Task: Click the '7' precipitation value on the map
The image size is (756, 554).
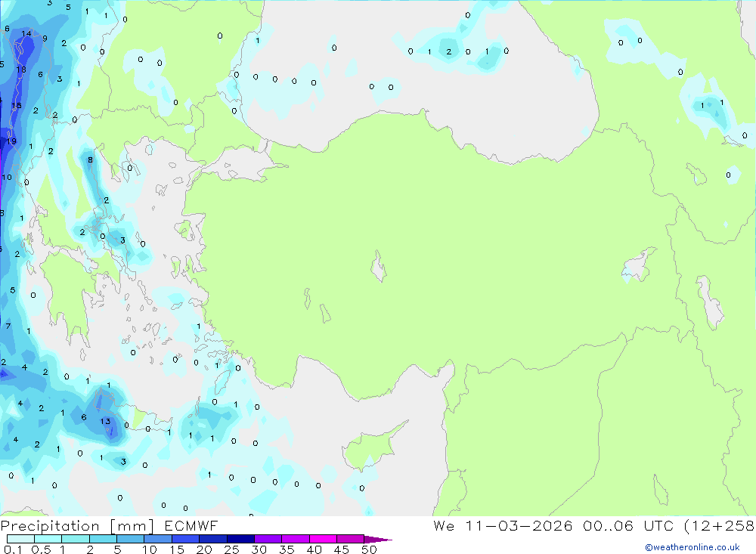Action: (8, 327)
